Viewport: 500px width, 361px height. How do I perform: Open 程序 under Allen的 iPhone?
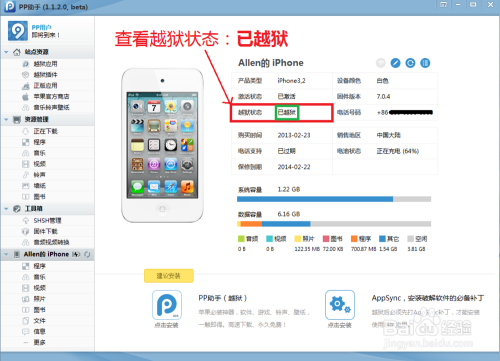coord(39,266)
